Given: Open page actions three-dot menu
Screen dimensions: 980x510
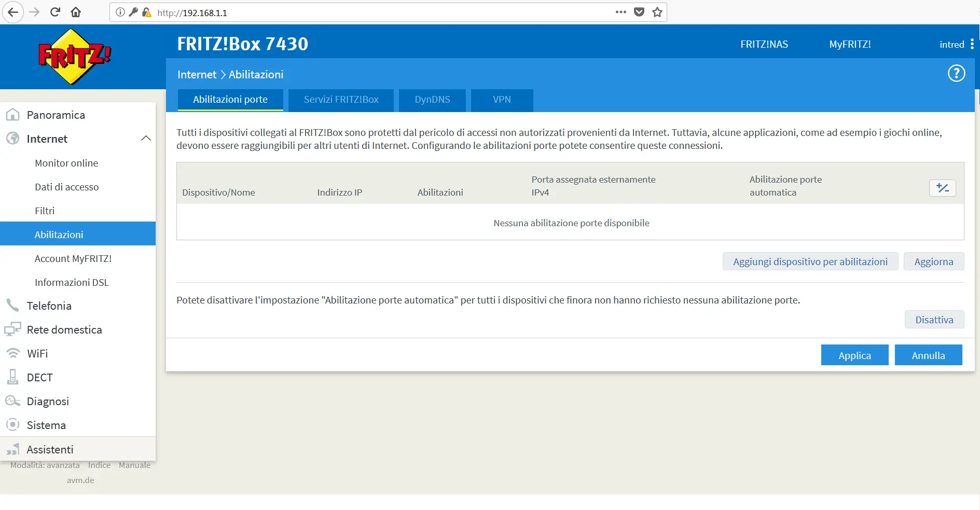Looking at the screenshot, I should tap(621, 12).
